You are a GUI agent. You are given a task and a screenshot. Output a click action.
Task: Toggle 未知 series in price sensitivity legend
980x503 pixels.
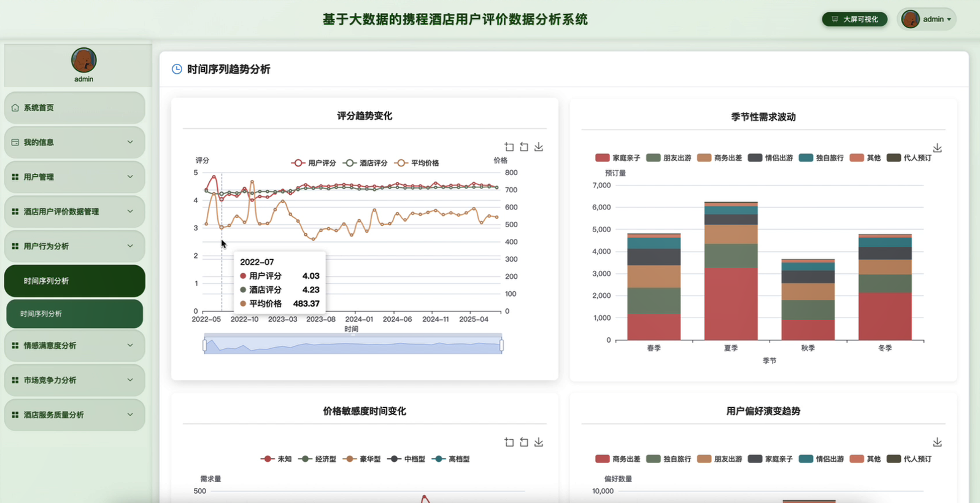276,459
